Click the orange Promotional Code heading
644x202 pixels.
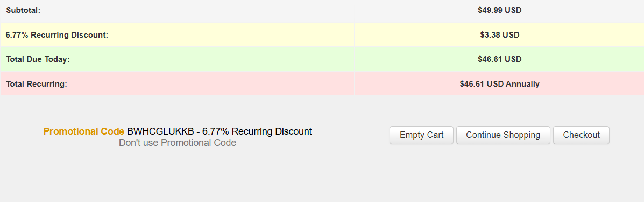coord(84,131)
